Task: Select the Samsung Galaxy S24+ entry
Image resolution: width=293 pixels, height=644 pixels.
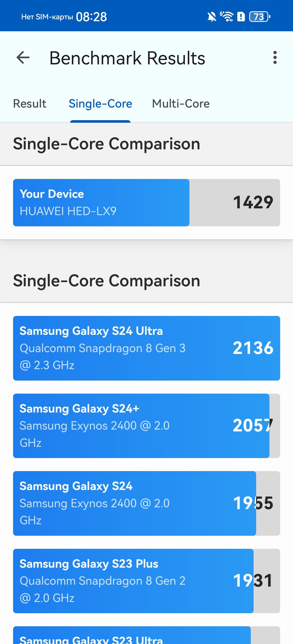Action: tap(146, 426)
